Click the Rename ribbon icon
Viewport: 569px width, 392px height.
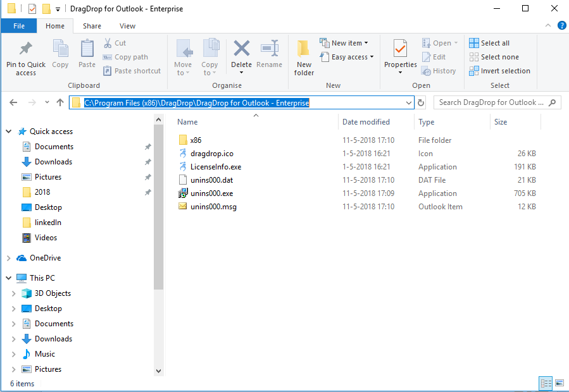click(269, 49)
